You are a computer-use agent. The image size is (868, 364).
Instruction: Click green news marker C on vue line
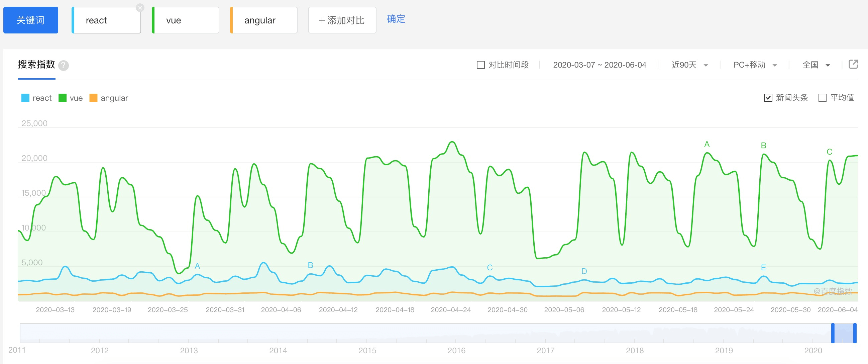click(x=829, y=152)
